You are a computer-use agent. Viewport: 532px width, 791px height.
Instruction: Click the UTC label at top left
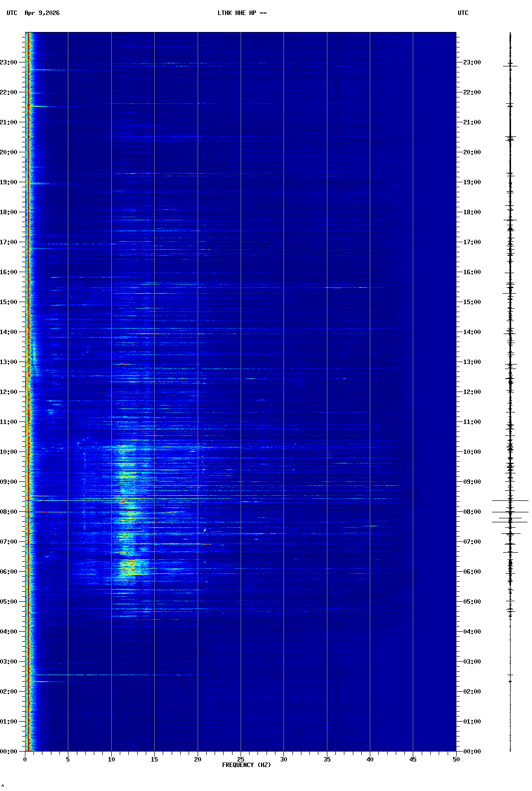[x=11, y=13]
